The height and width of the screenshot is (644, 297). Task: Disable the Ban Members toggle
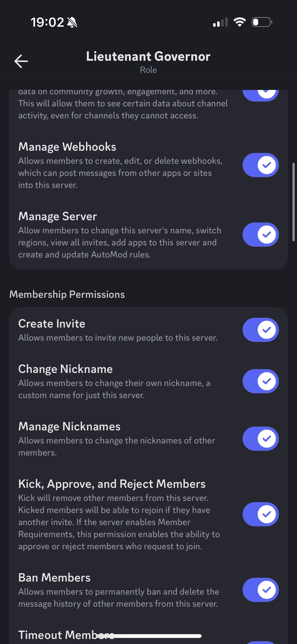click(x=260, y=590)
